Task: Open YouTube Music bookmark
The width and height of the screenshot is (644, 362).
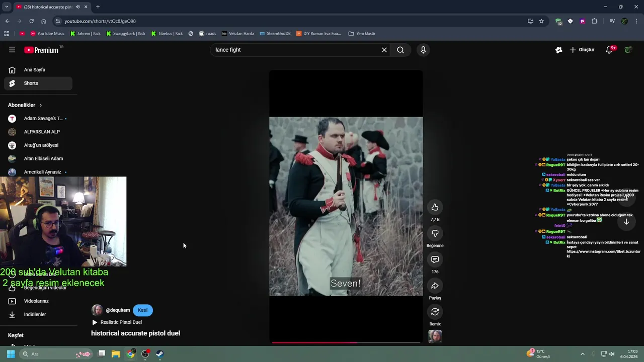Action: [47, 34]
